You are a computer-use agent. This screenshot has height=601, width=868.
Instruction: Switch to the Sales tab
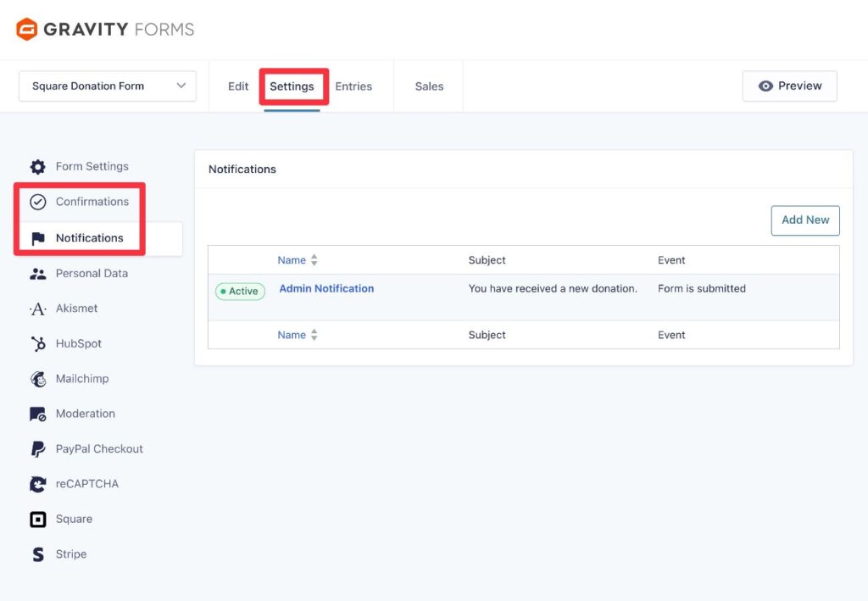click(429, 86)
